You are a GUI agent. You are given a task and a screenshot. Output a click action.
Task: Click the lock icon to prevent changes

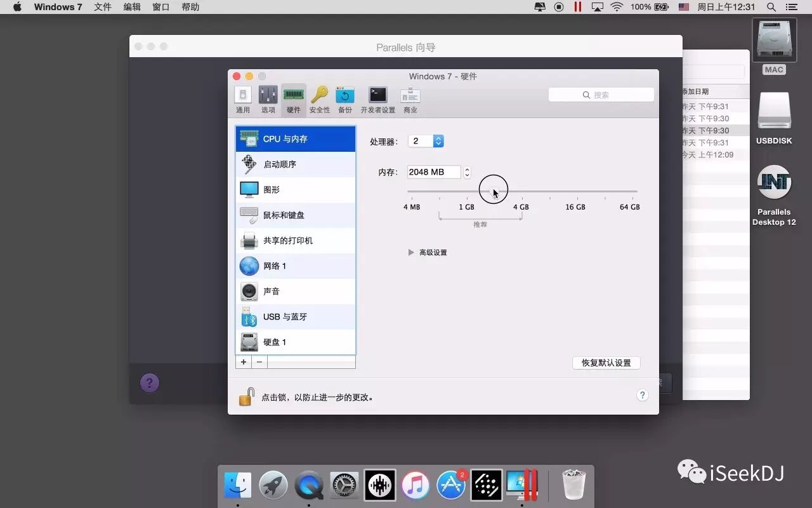(246, 397)
